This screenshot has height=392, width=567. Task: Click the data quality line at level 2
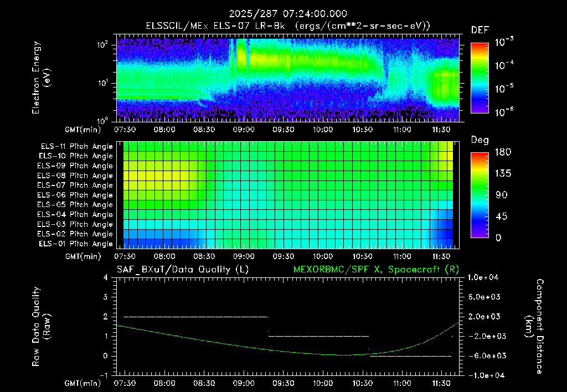pyautogui.click(x=195, y=317)
